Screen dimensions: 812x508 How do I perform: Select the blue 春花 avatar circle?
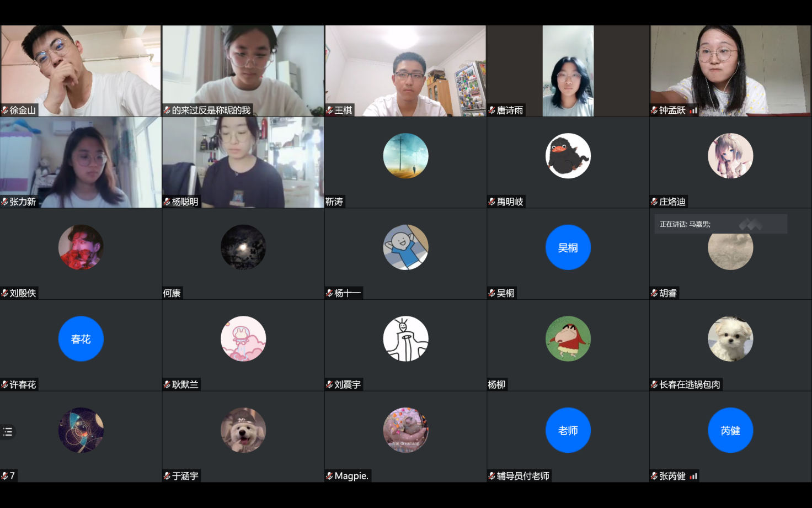[81, 338]
